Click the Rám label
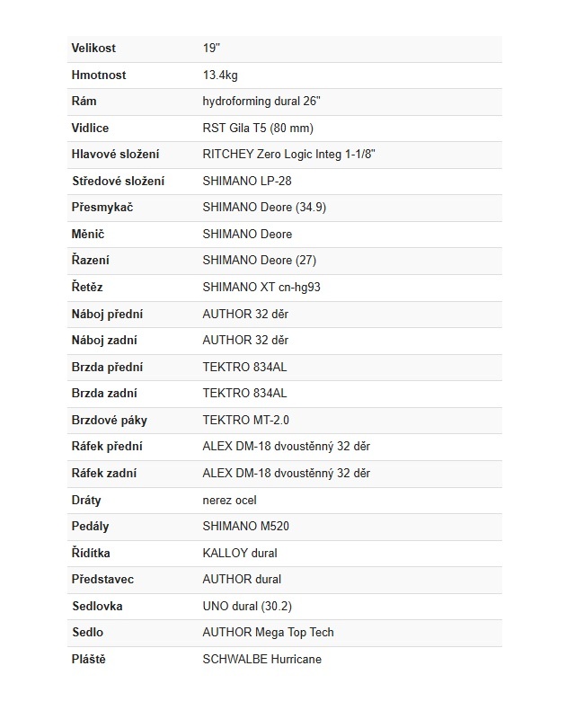Image resolution: width=584 pixels, height=728 pixels. tap(84, 102)
